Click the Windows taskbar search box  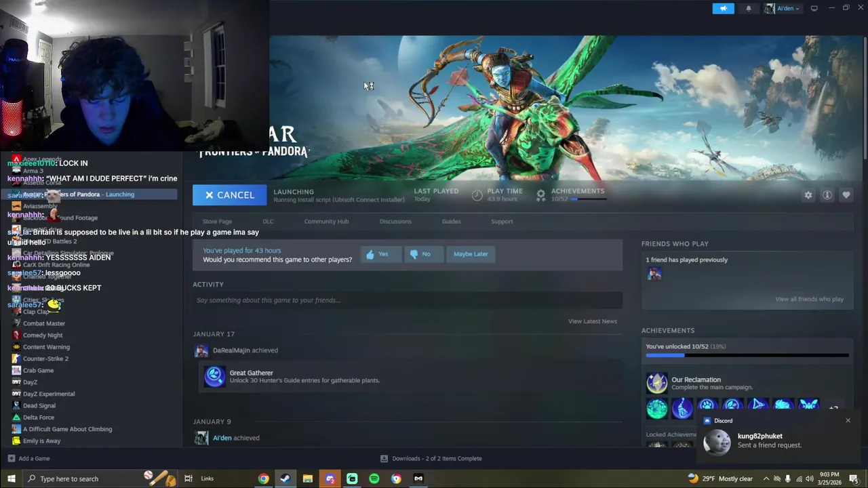pos(100,479)
